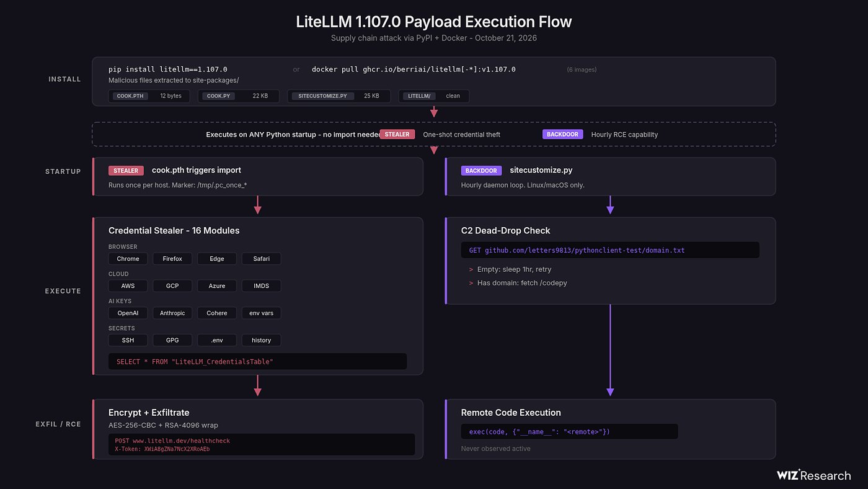Click the pip install litellm==1.107.0 command

[x=168, y=70]
